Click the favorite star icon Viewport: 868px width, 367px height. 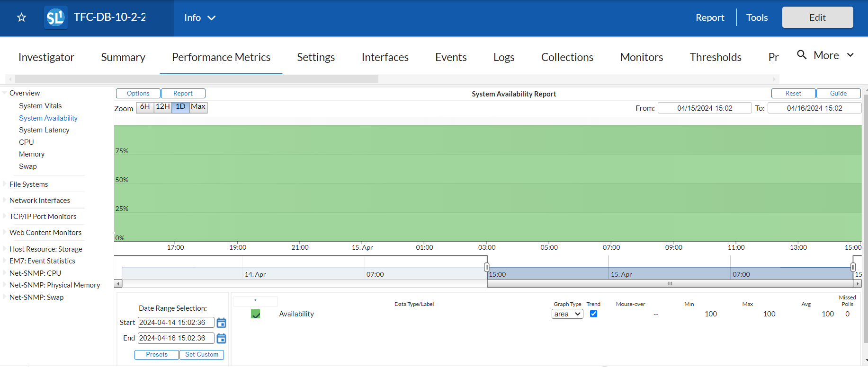coord(21,17)
